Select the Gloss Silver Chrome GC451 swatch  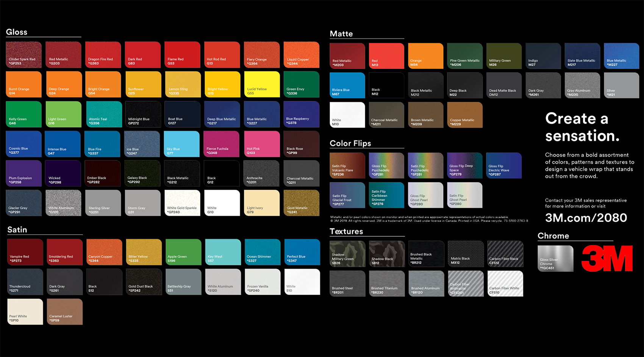(x=556, y=258)
